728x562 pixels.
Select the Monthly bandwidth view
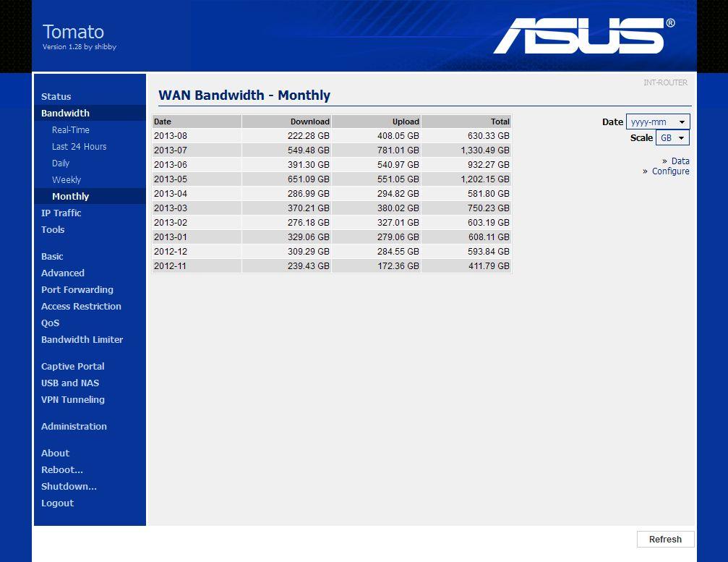point(70,197)
